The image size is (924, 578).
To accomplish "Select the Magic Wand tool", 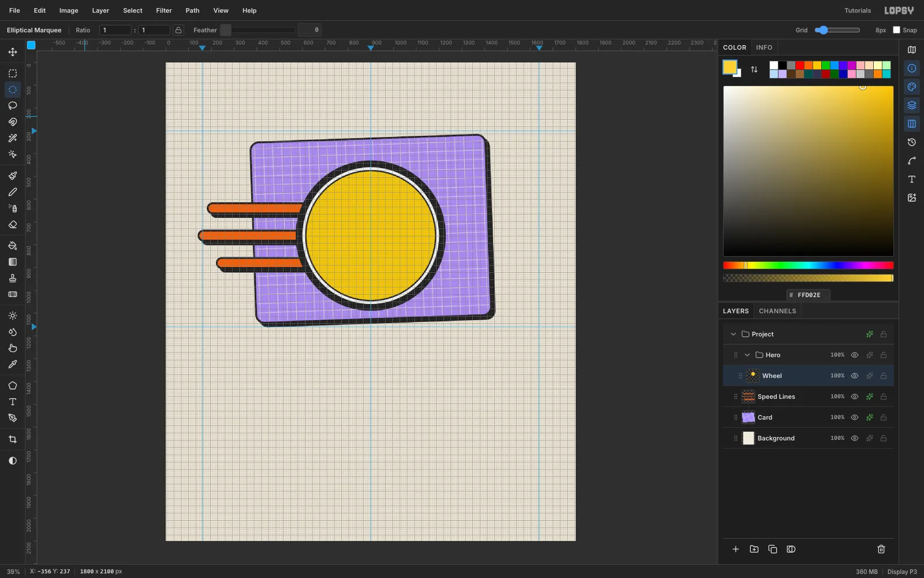I will [13, 138].
